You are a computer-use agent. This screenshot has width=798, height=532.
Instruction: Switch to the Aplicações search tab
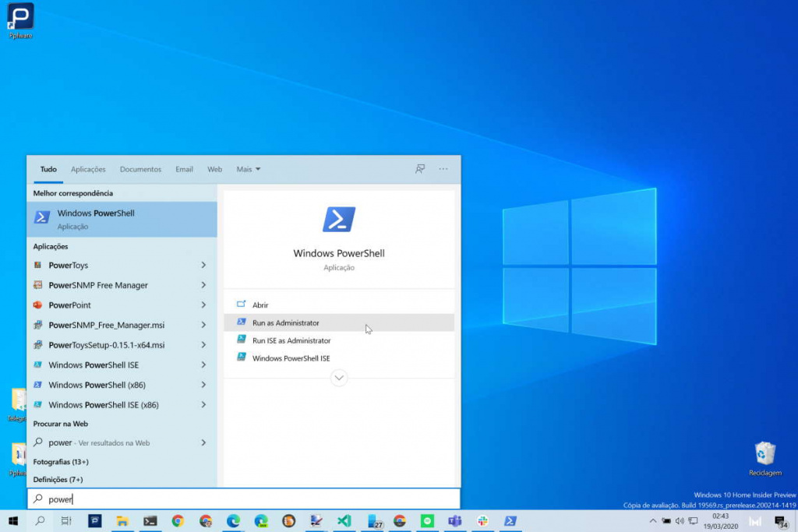click(88, 168)
